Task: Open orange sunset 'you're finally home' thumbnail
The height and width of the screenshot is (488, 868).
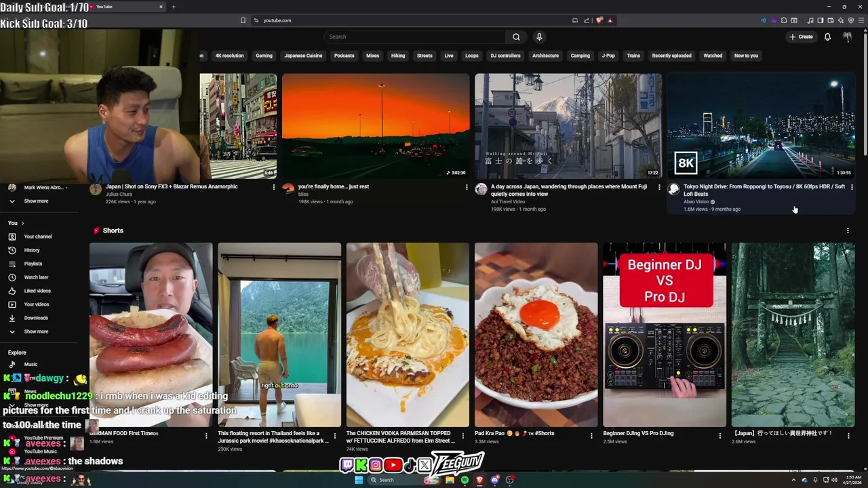Action: 376,126
